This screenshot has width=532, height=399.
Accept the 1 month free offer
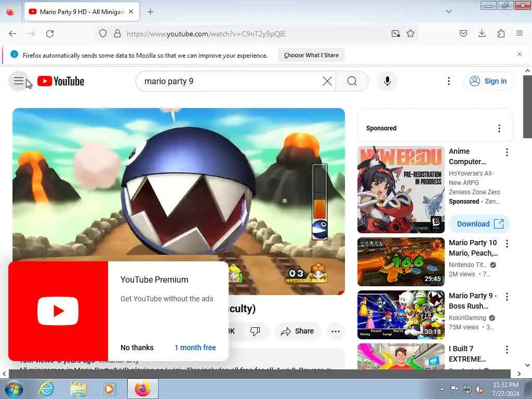click(x=195, y=348)
